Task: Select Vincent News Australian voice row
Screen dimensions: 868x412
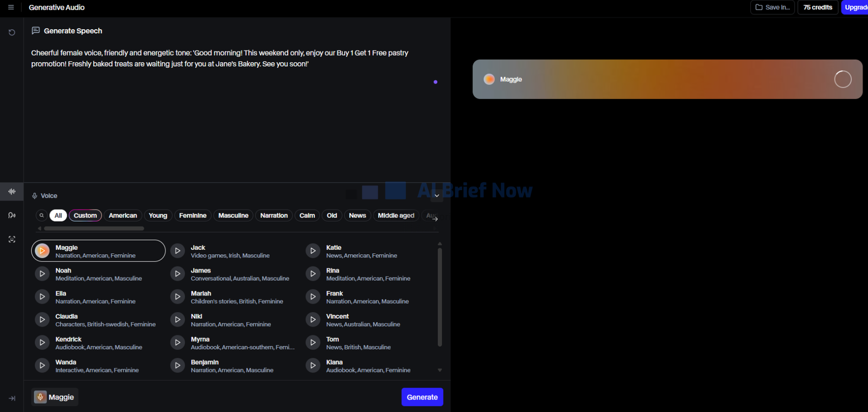Action: pos(369,320)
